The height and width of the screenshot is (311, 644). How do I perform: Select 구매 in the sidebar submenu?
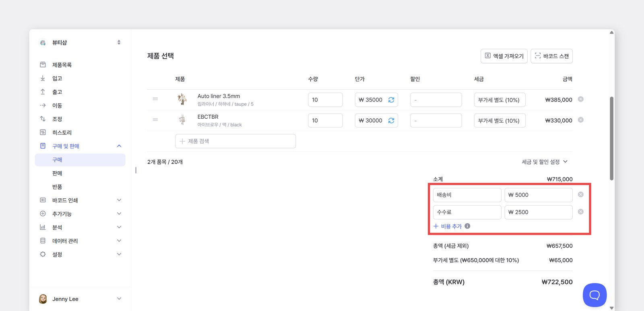click(x=80, y=160)
